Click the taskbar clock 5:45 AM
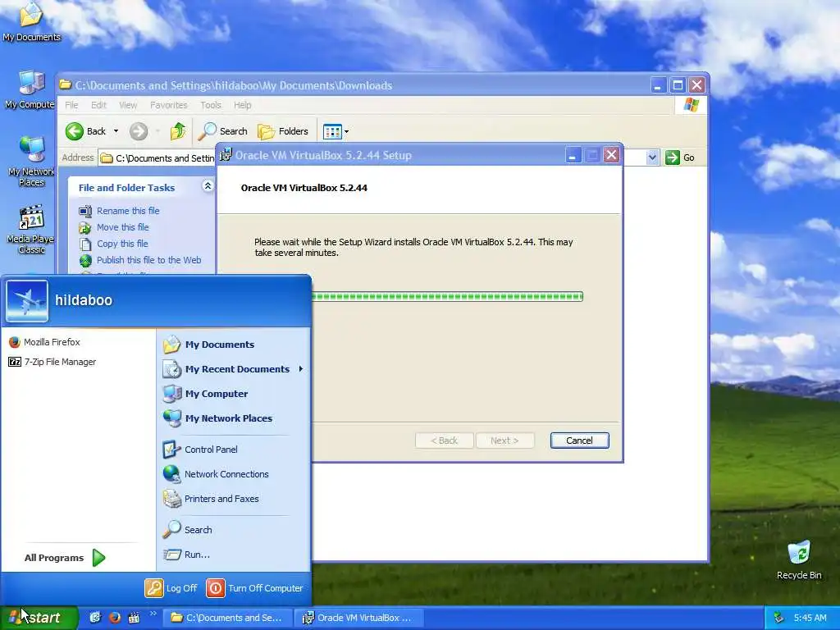 pos(810,618)
